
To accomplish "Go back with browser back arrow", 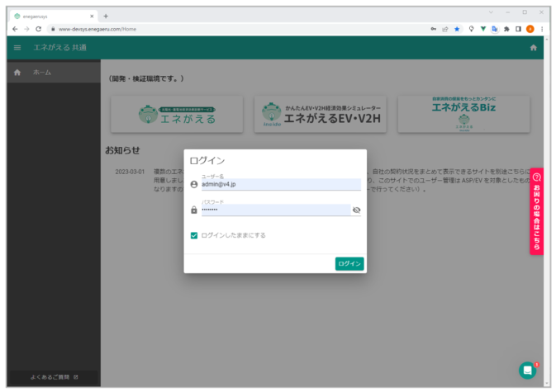I will [x=15, y=29].
